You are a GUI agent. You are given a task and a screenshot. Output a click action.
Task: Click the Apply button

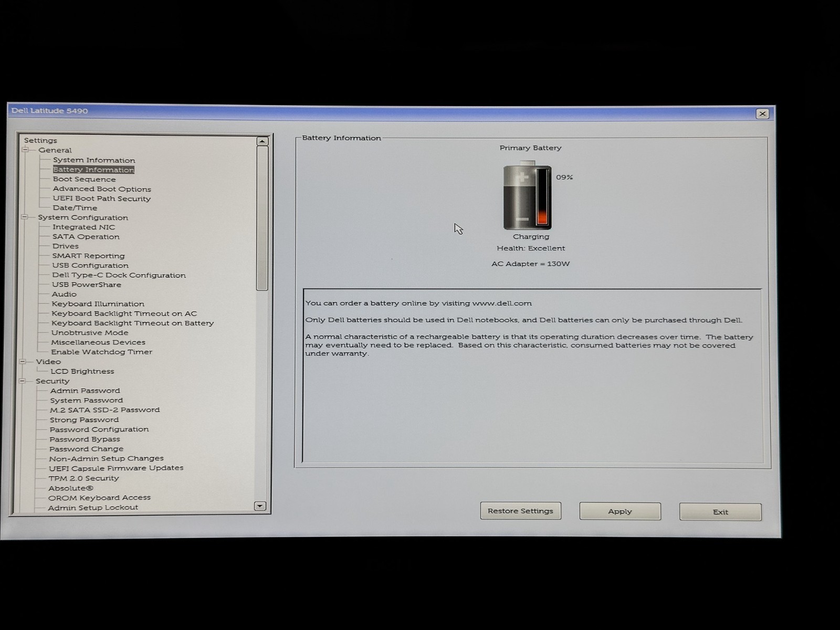(x=620, y=511)
